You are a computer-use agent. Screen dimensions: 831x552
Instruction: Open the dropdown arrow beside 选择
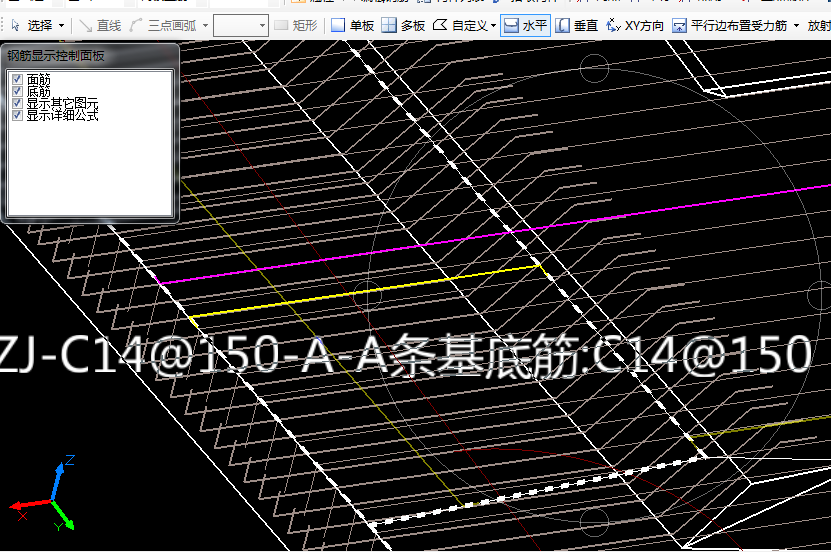(61, 25)
